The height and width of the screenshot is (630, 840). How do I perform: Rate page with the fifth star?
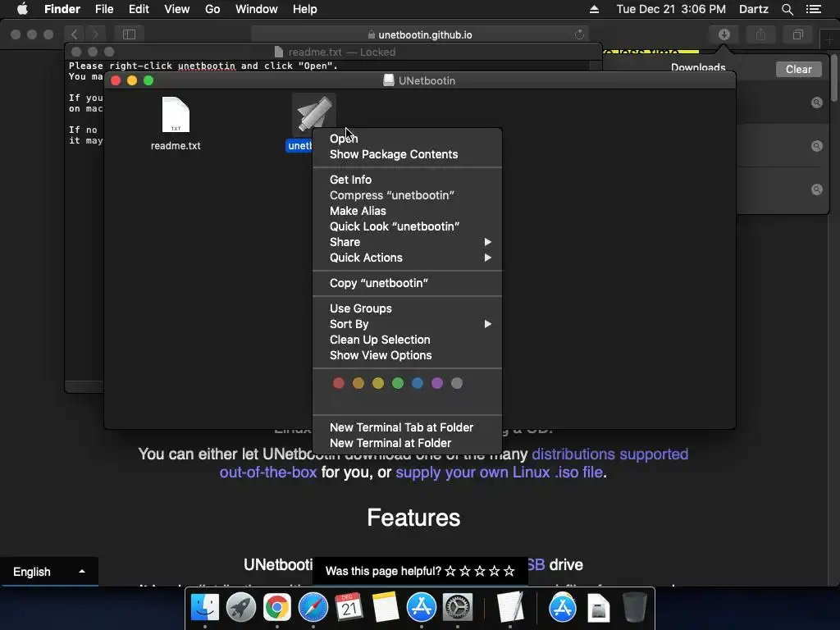tap(509, 571)
